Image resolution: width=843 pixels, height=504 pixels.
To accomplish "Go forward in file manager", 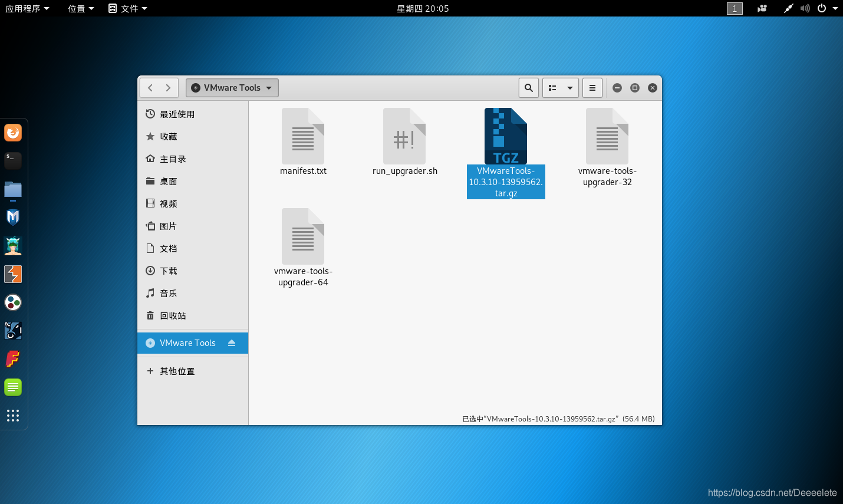I will coord(169,88).
